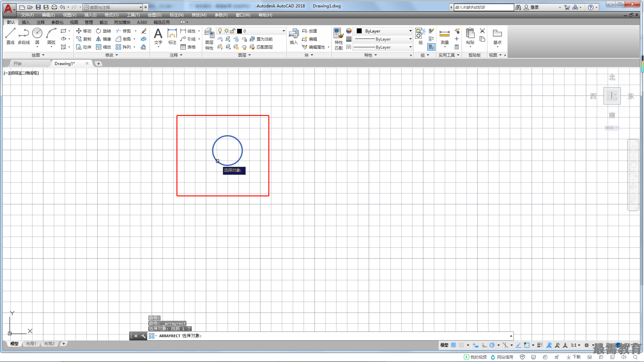Image resolution: width=644 pixels, height=362 pixels.
Task: Open the linetype ByLayer dropdown
Action: 383,47
